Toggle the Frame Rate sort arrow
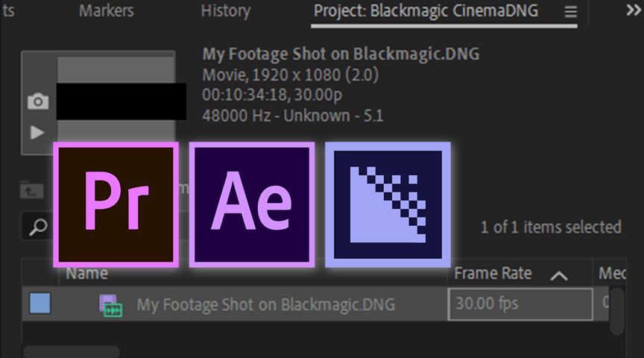The height and width of the screenshot is (358, 644). point(558,275)
